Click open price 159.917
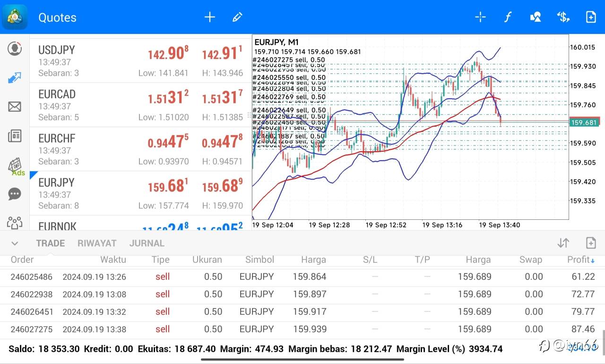The width and height of the screenshot is (605, 364). pos(310,312)
